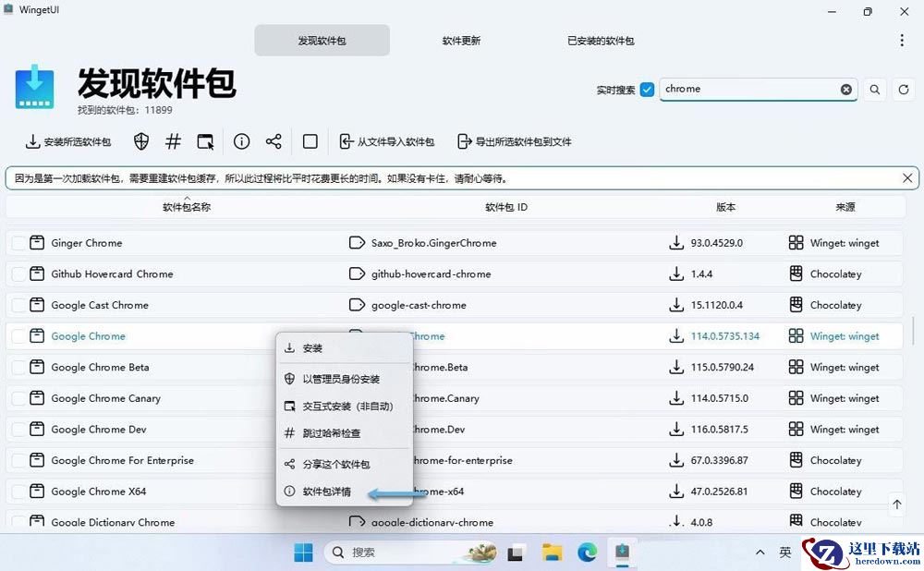Click Chocolatey source icon for Github Hovercard Chrome

tap(796, 274)
